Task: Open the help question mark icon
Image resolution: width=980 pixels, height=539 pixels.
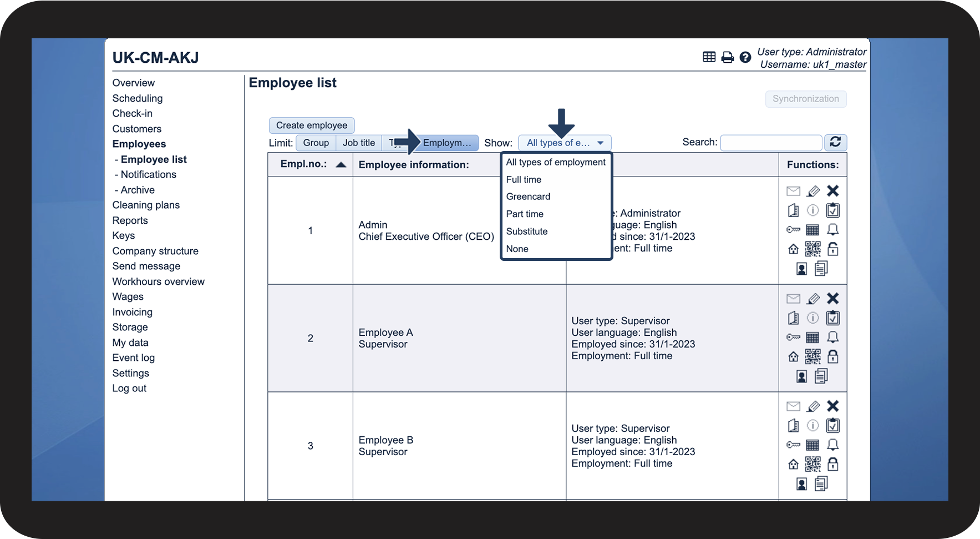Action: (x=745, y=57)
